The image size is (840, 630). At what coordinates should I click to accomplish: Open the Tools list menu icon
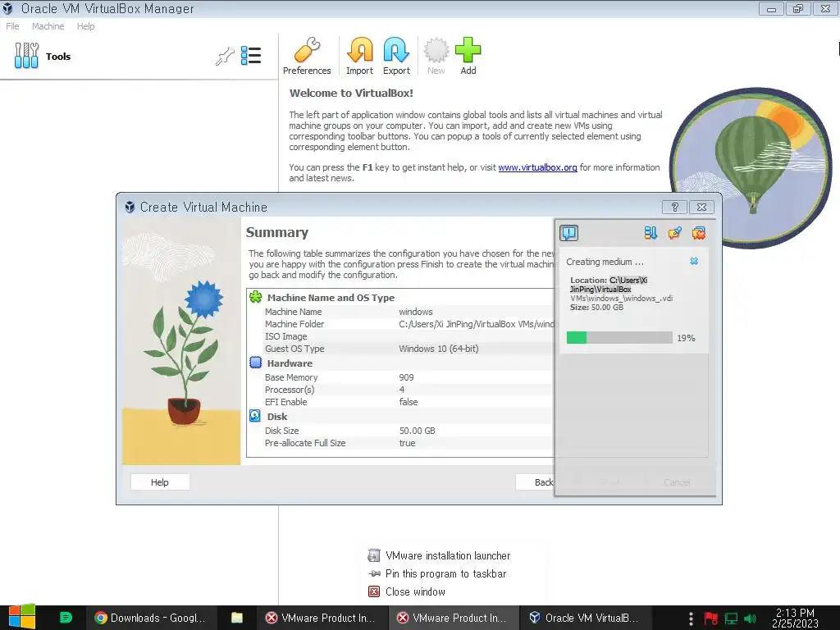pos(251,56)
